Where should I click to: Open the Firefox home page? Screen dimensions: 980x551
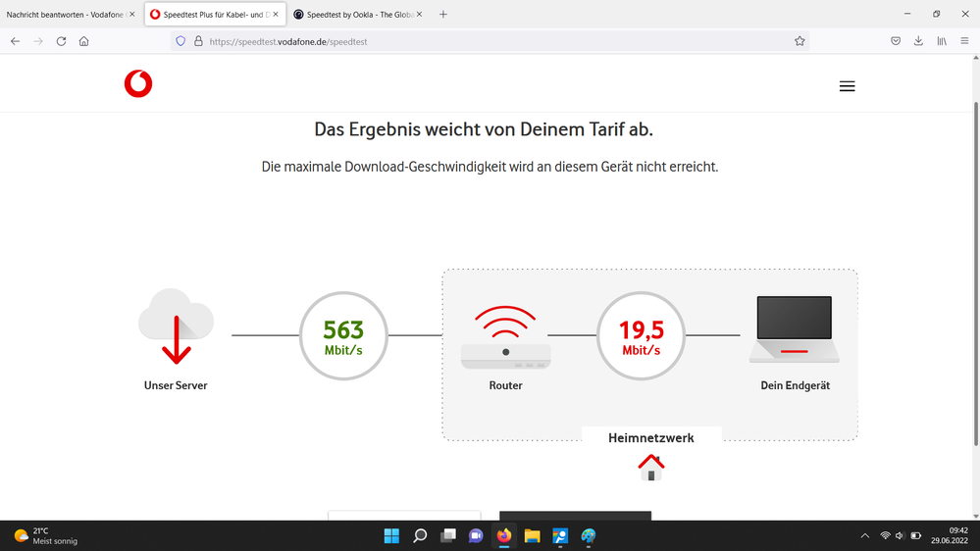click(83, 41)
